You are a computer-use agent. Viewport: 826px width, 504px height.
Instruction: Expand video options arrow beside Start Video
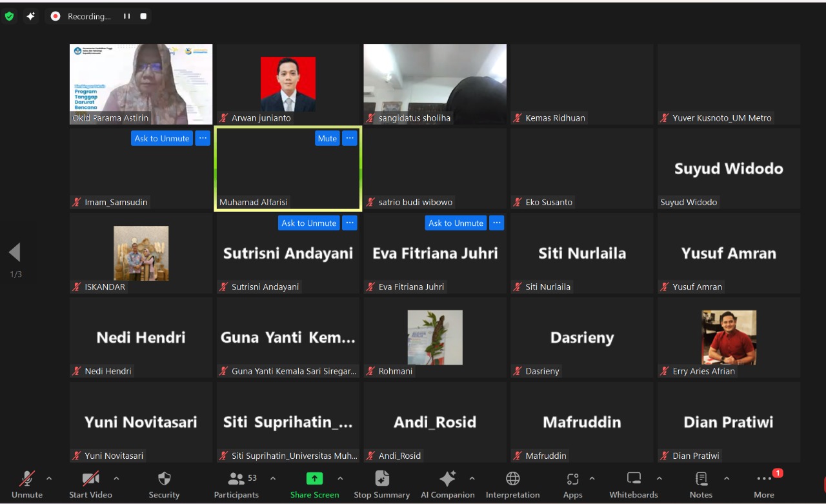tap(116, 478)
